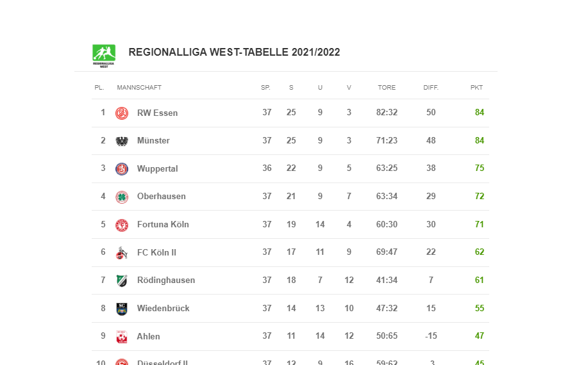Click the Münster eagle crest icon
Image resolution: width=588 pixels, height=365 pixels.
point(122,141)
